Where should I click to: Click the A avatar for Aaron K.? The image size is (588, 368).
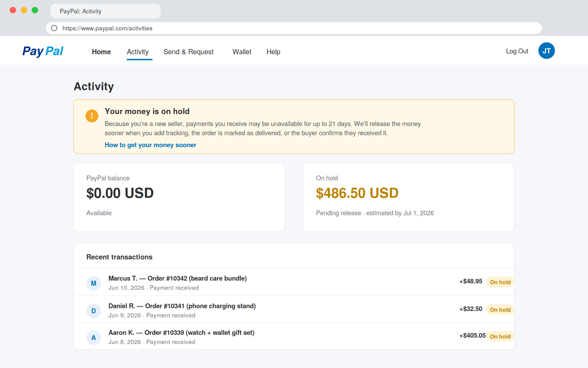[94, 337]
